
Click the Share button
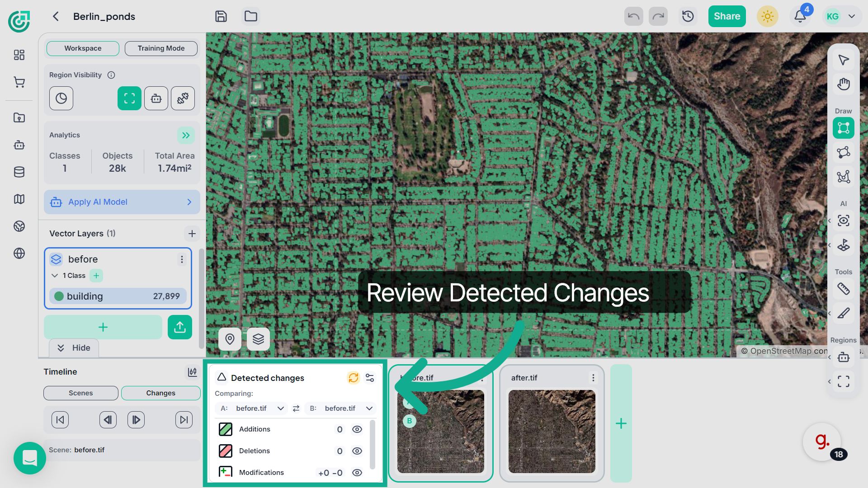click(727, 16)
